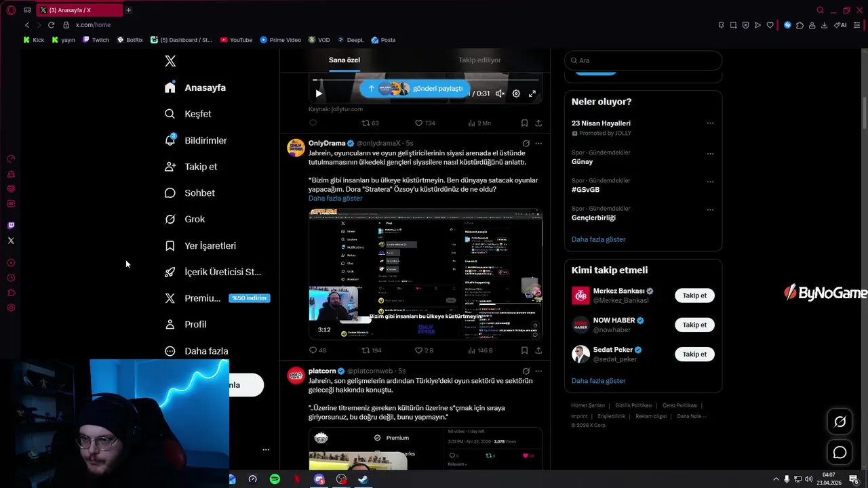Open account options three dots at bottom left
Image resolution: width=868 pixels, height=488 pixels.
(x=266, y=449)
